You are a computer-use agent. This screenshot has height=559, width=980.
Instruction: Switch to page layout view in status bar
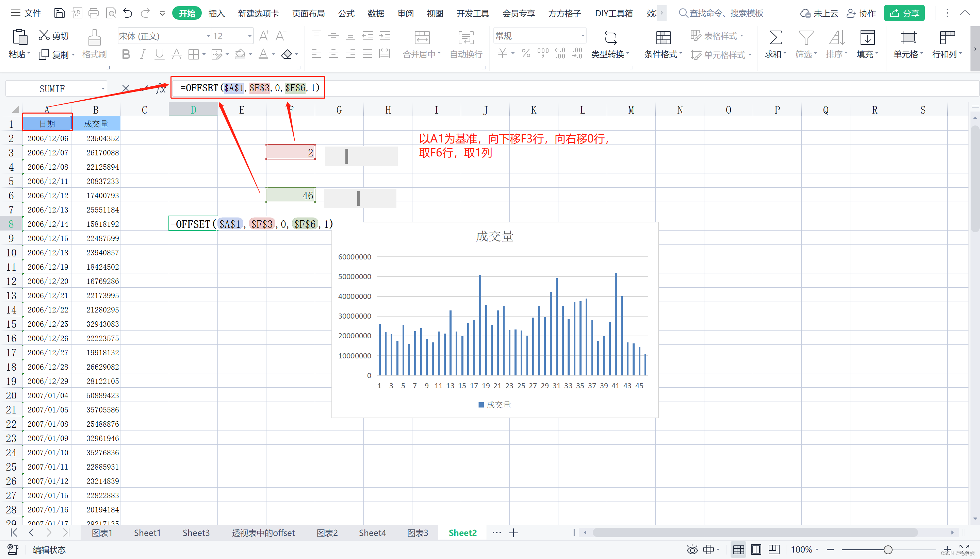(756, 549)
